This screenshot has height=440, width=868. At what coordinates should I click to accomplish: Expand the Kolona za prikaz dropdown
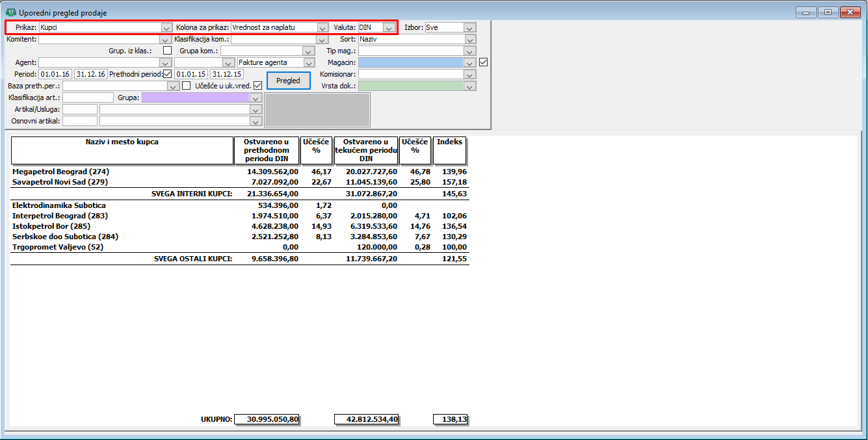click(322, 28)
